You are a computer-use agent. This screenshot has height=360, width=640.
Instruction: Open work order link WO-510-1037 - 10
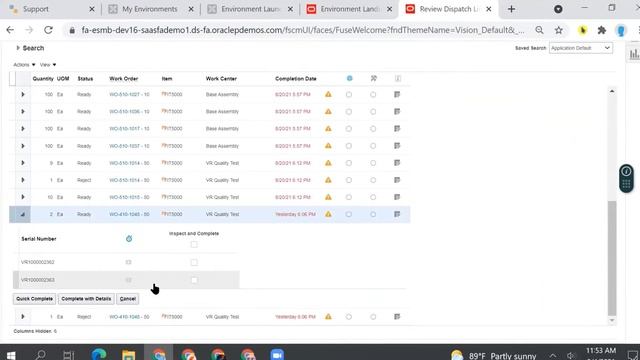pos(129,146)
